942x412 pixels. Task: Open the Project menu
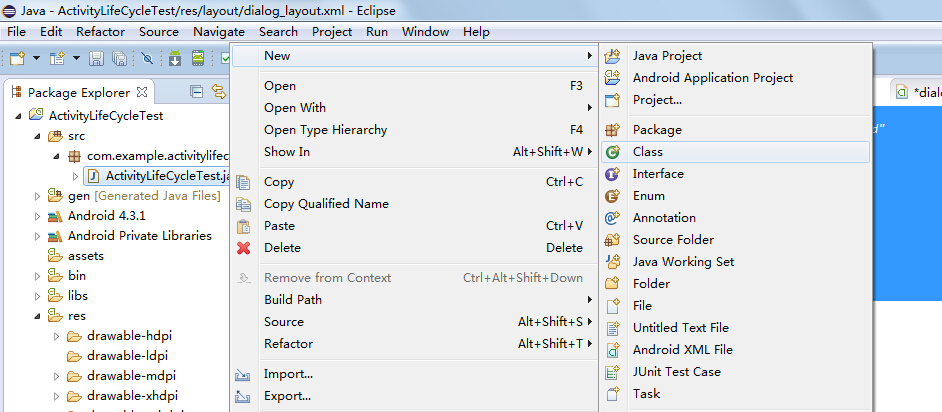pos(332,32)
